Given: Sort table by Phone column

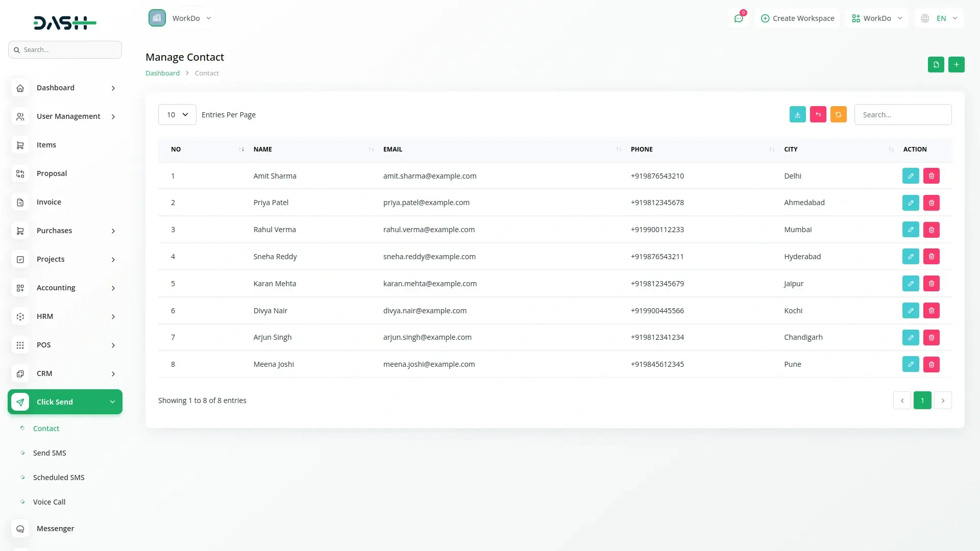Looking at the screenshot, I should [x=642, y=149].
